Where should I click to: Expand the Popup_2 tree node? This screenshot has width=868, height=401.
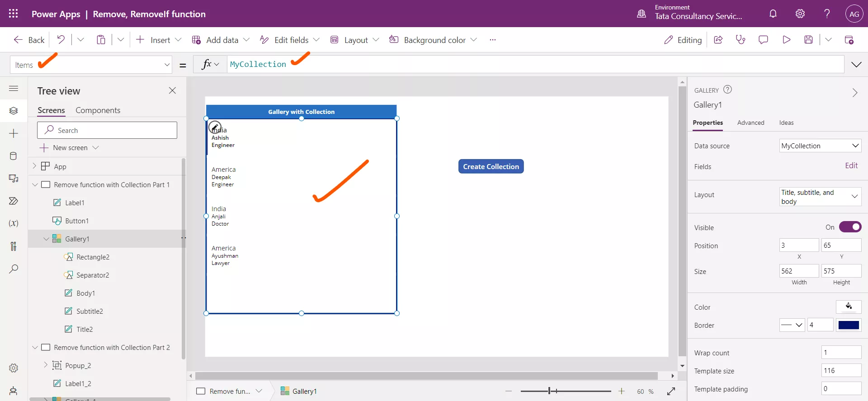tap(45, 364)
